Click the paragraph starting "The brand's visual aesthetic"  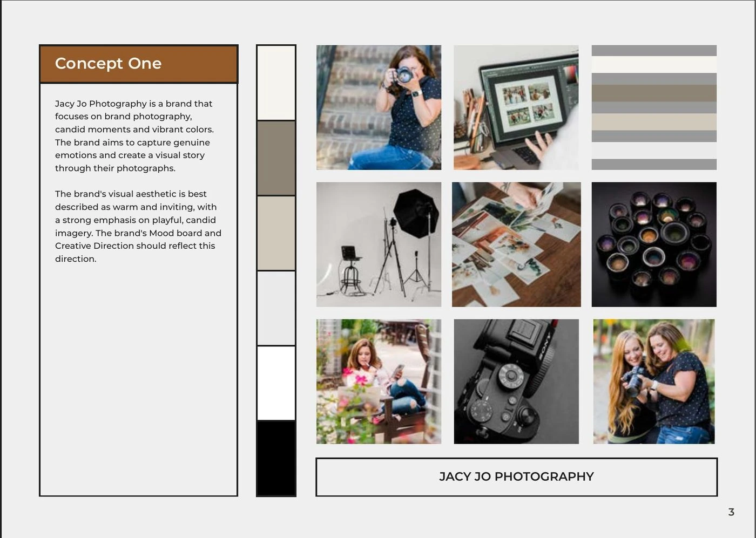138,226
